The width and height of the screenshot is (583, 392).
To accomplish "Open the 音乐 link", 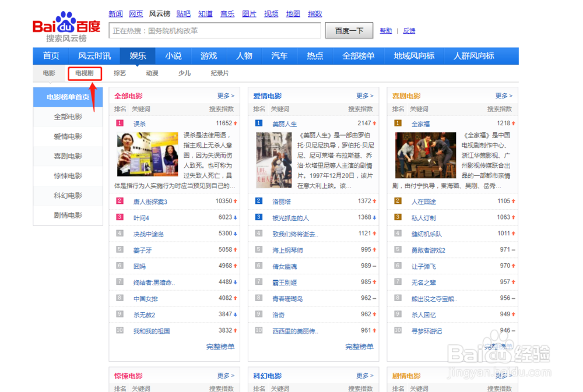I will click(x=227, y=14).
